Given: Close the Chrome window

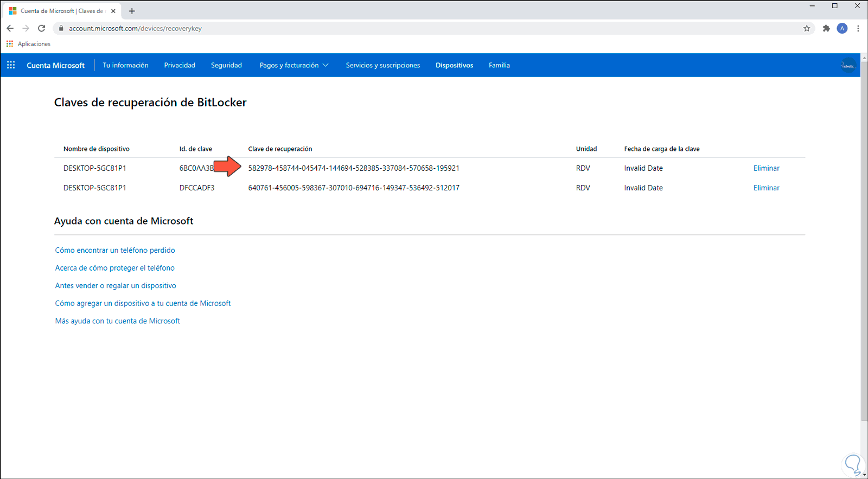Looking at the screenshot, I should pos(857,6).
